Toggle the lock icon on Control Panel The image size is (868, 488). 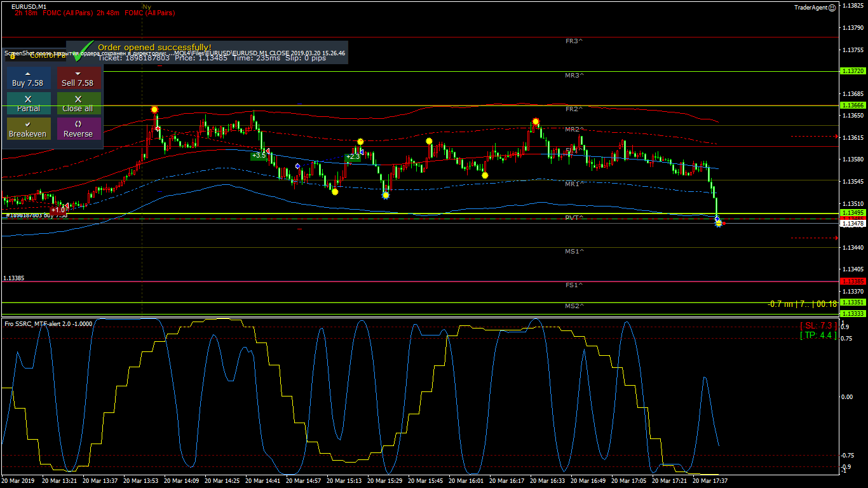coord(12,56)
